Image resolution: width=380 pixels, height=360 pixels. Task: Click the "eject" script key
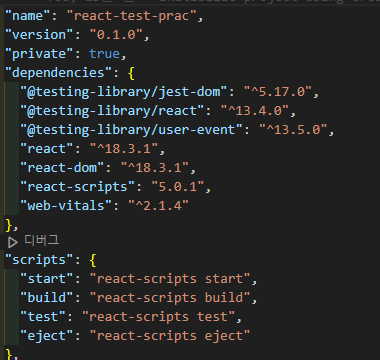click(47, 336)
